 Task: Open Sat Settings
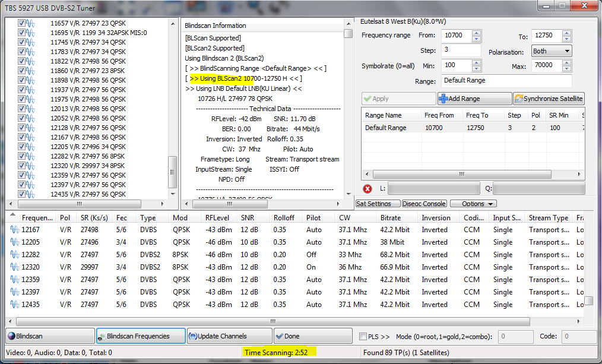[378, 204]
